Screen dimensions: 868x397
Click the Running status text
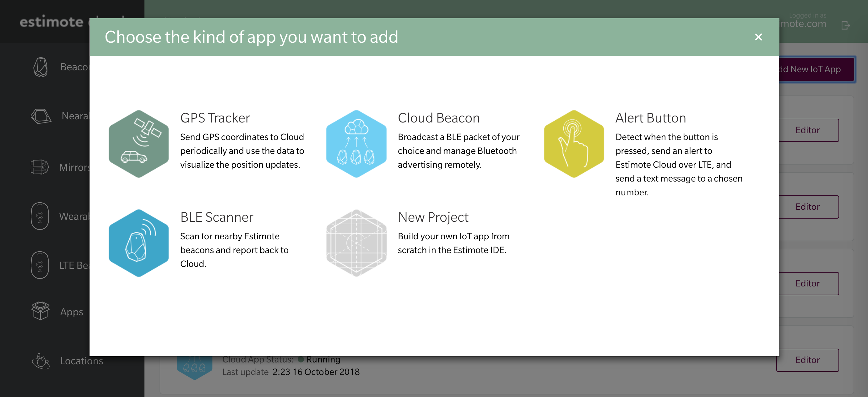[323, 360]
